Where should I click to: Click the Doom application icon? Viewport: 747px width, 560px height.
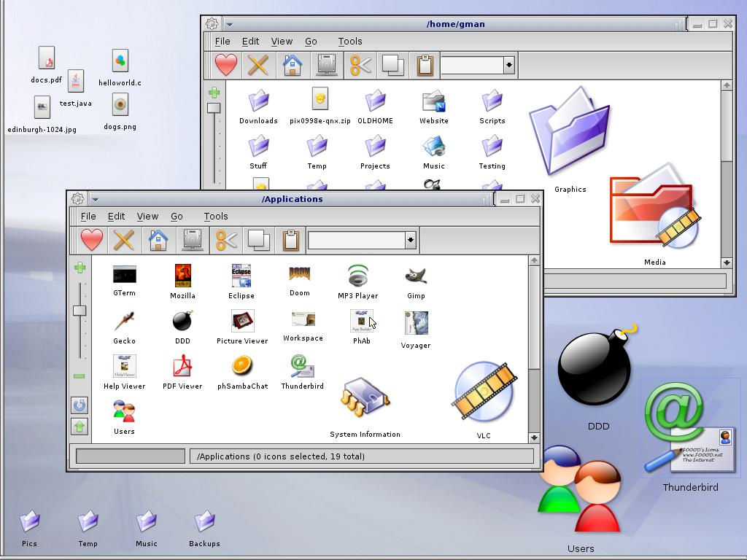point(300,274)
